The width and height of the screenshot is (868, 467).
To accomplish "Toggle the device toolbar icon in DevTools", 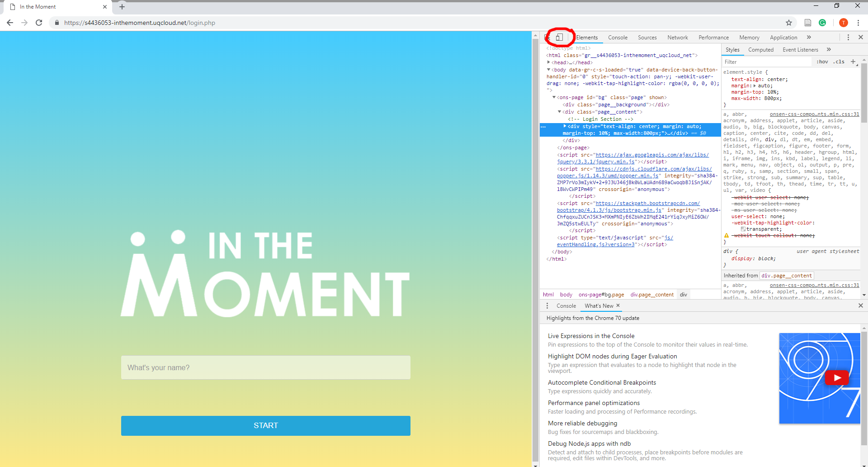I will click(x=560, y=37).
